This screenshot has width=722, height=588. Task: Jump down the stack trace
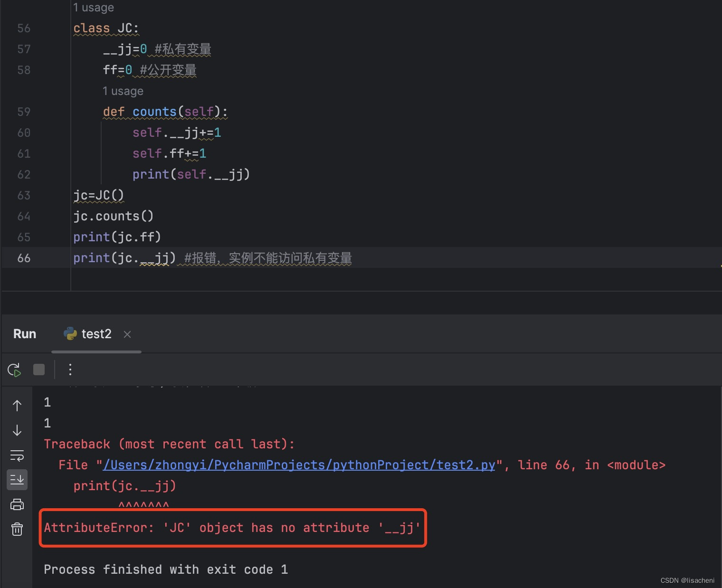click(x=17, y=430)
